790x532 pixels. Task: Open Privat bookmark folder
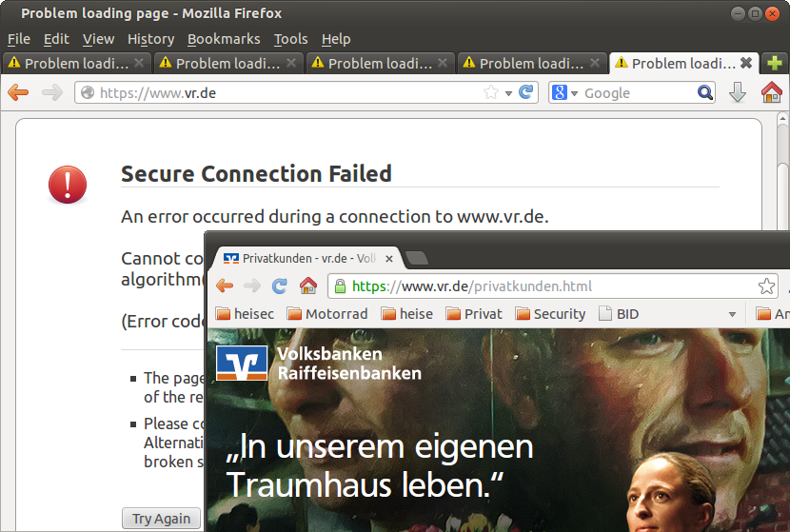474,314
